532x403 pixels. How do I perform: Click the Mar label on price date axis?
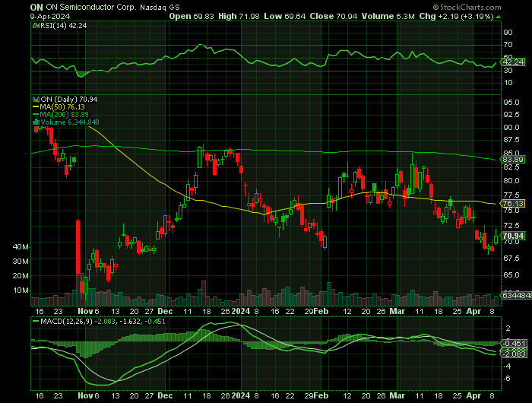point(397,311)
